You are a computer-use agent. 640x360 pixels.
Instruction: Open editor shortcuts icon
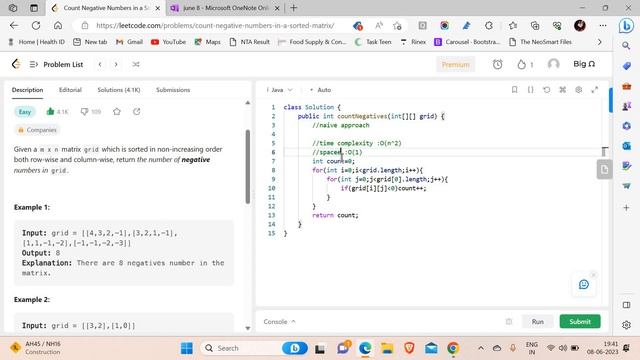[x=562, y=90]
